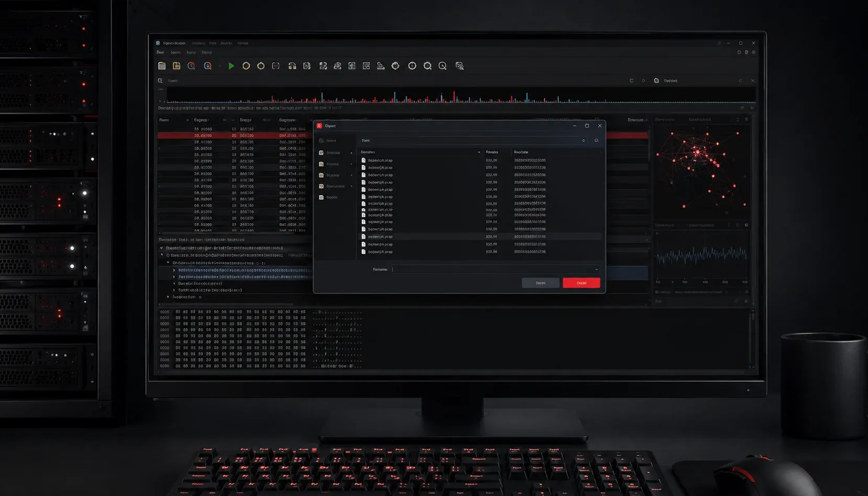Click the page icon right of headphones
The width and height of the screenshot is (868, 496).
tap(307, 66)
